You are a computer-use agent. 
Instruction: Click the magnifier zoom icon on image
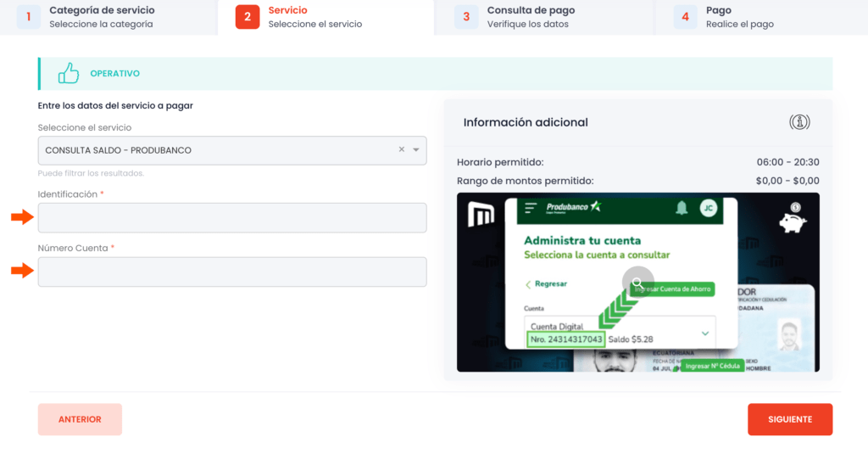637,283
